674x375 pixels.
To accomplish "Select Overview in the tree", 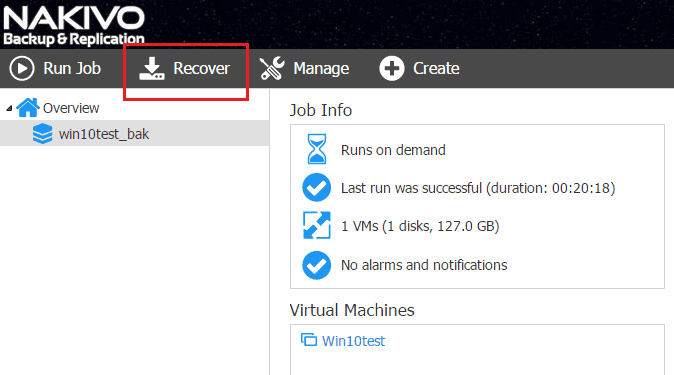I will (71, 108).
